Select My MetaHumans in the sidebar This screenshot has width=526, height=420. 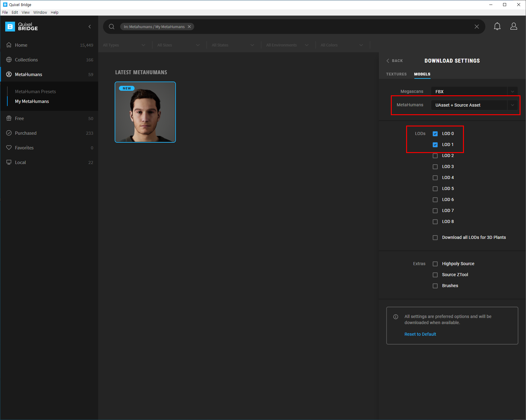point(32,101)
